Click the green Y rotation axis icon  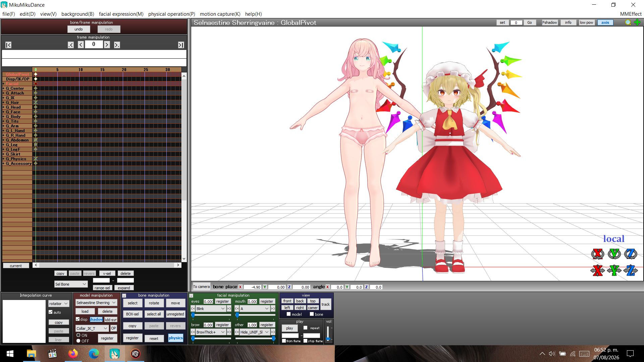pyautogui.click(x=614, y=254)
